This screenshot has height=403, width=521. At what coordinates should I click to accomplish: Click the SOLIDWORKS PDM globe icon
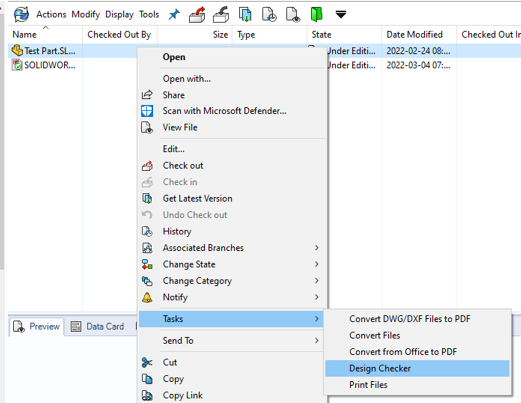[x=22, y=15]
